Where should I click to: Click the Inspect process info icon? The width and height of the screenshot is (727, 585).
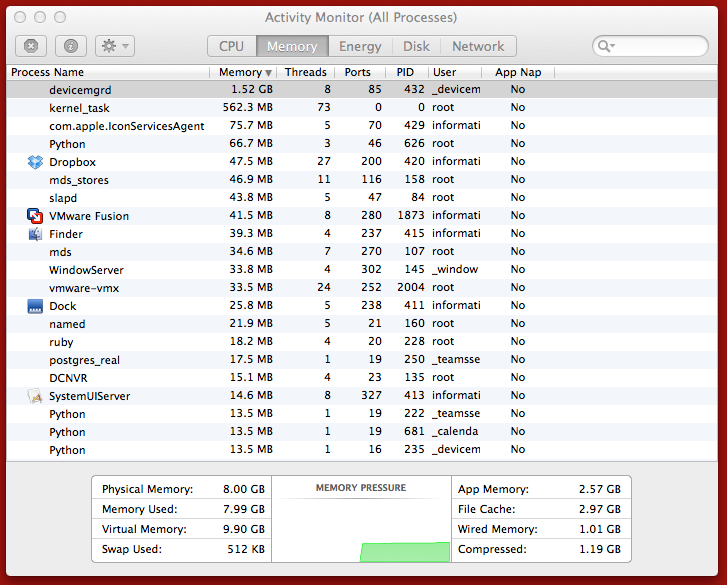point(70,46)
